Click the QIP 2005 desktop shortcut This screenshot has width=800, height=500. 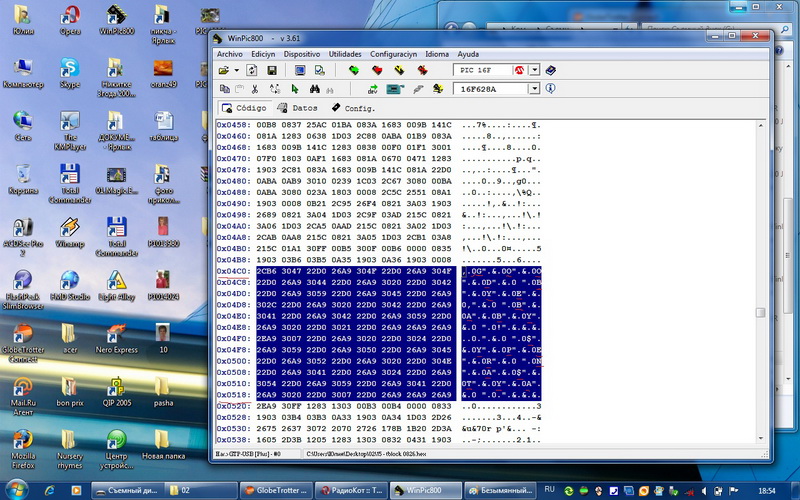(117, 392)
